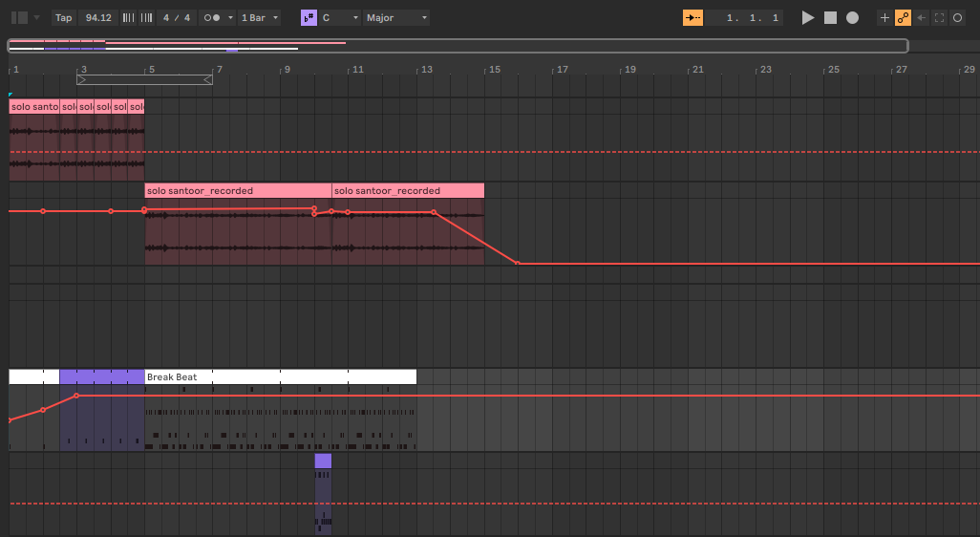Toggle the scale mode flat-sharp button
This screenshot has height=537, width=980.
(309, 17)
